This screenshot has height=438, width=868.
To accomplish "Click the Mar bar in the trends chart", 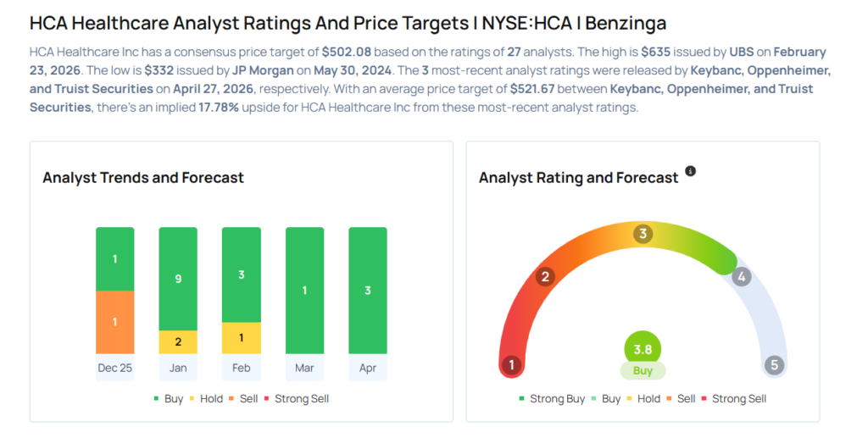I will click(x=304, y=290).
